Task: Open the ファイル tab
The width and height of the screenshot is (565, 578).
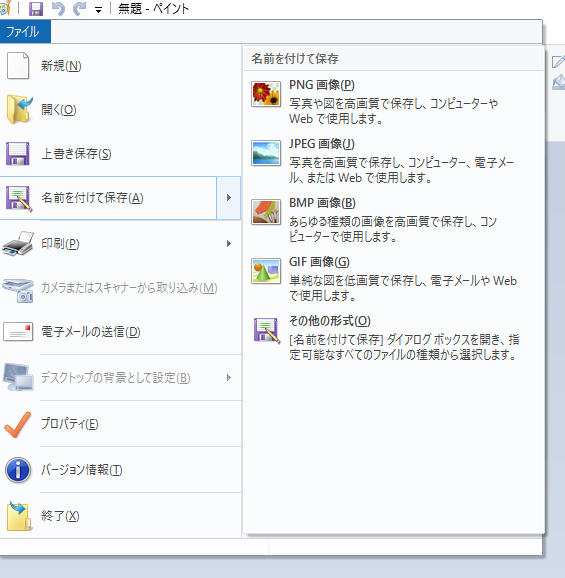Action: [x=25, y=32]
